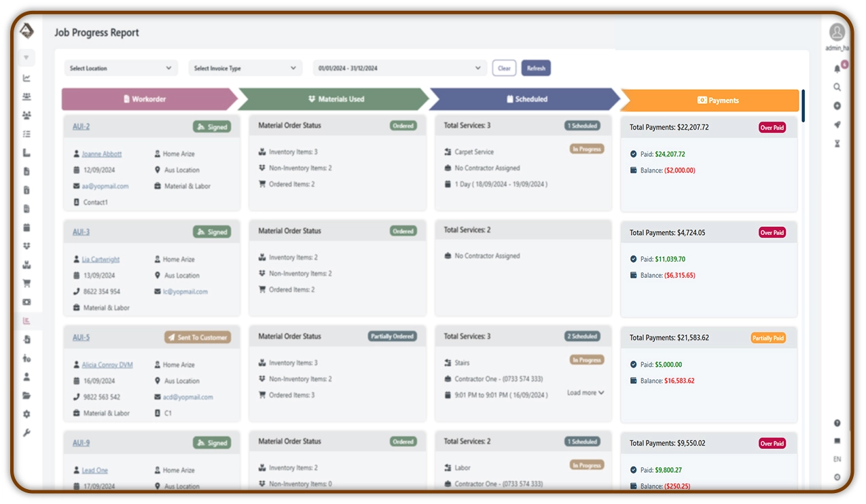
Task: Open the single user sidebar icon
Action: coord(26,376)
